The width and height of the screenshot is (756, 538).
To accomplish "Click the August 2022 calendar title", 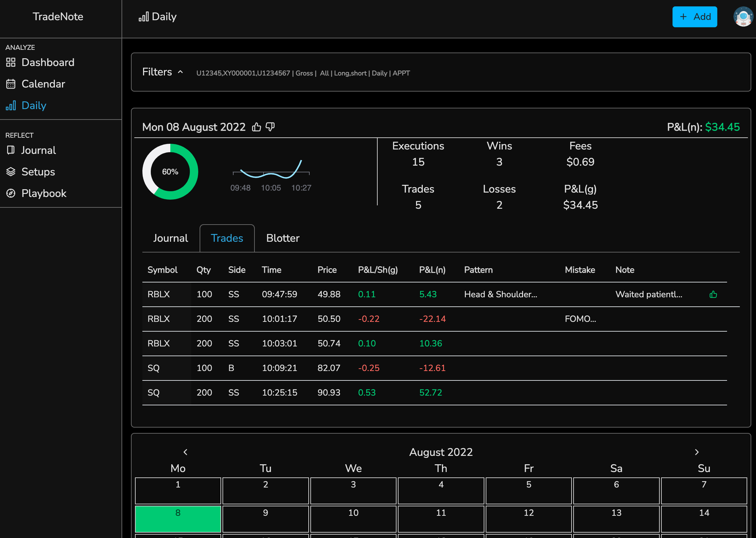I will pos(441,452).
